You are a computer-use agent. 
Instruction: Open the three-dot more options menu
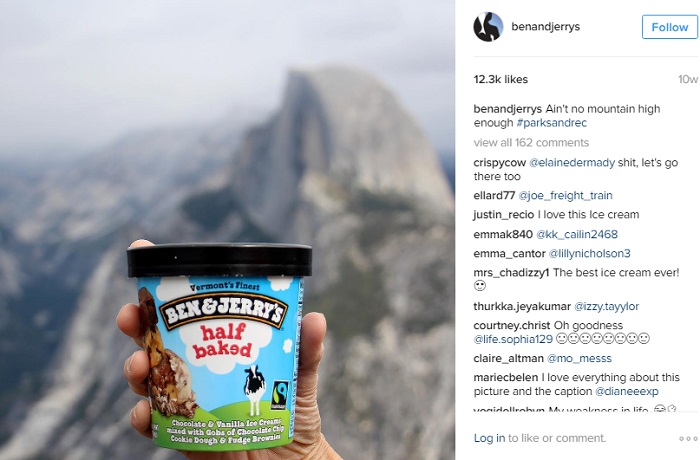pyautogui.click(x=688, y=439)
